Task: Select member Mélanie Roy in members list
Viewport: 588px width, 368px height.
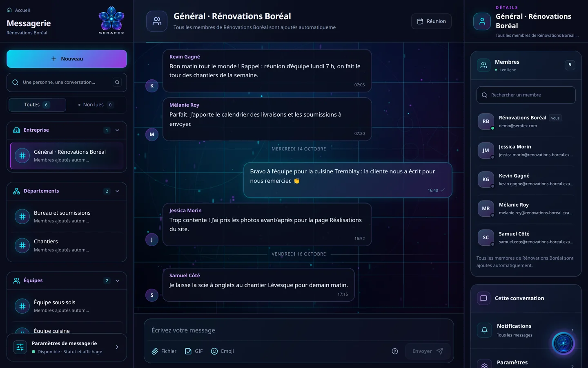Action: click(526, 209)
